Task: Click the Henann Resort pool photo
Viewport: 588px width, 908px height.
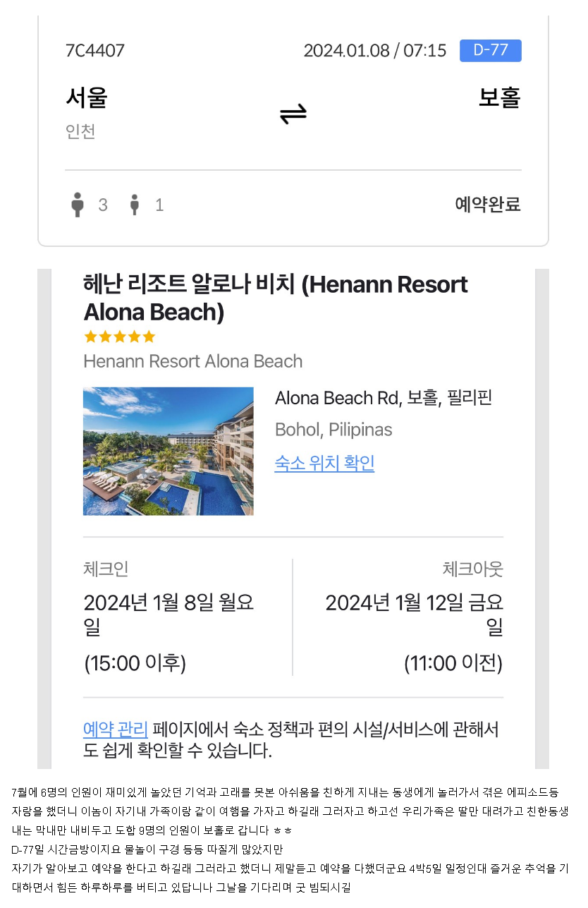Action: tap(168, 451)
